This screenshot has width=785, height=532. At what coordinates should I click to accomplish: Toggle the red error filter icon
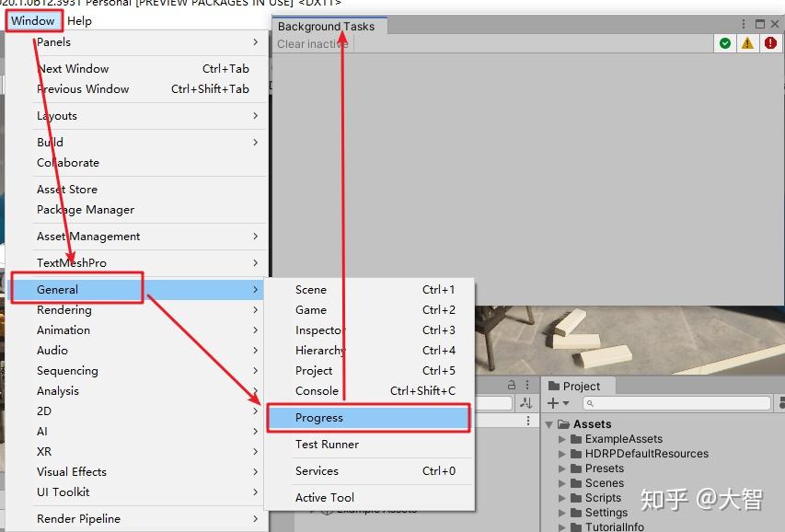tap(770, 43)
